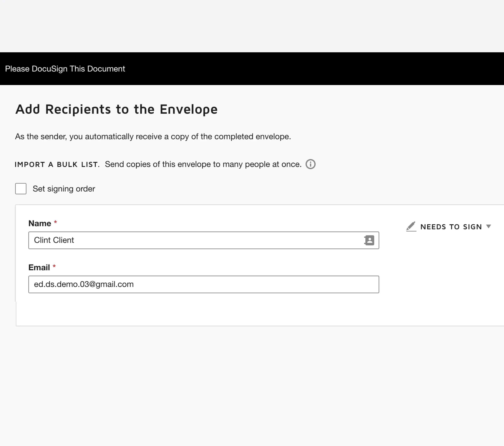Click the bold Name field label
Image resolution: width=504 pixels, height=446 pixels.
coord(40,223)
